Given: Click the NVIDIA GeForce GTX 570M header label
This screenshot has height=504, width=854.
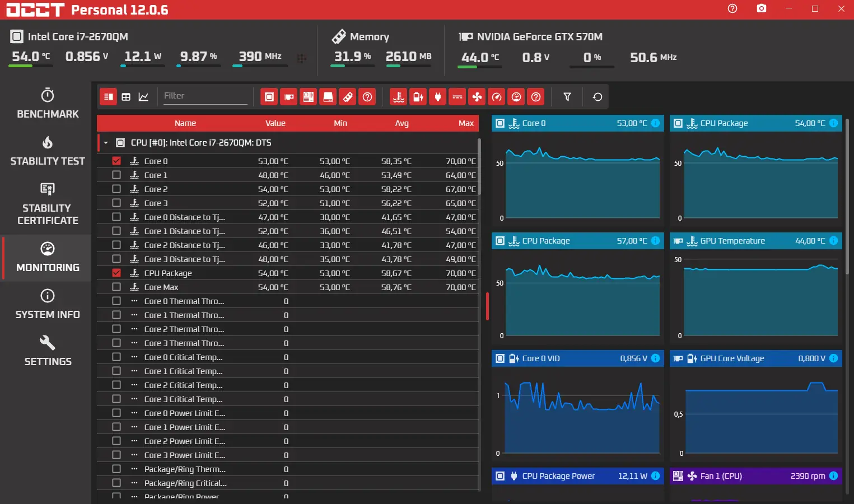Looking at the screenshot, I should coord(540,36).
